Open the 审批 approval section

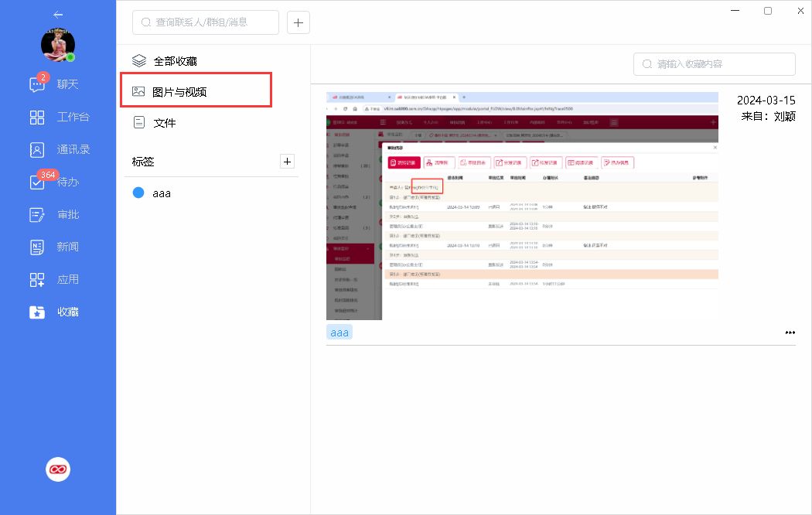(57, 214)
